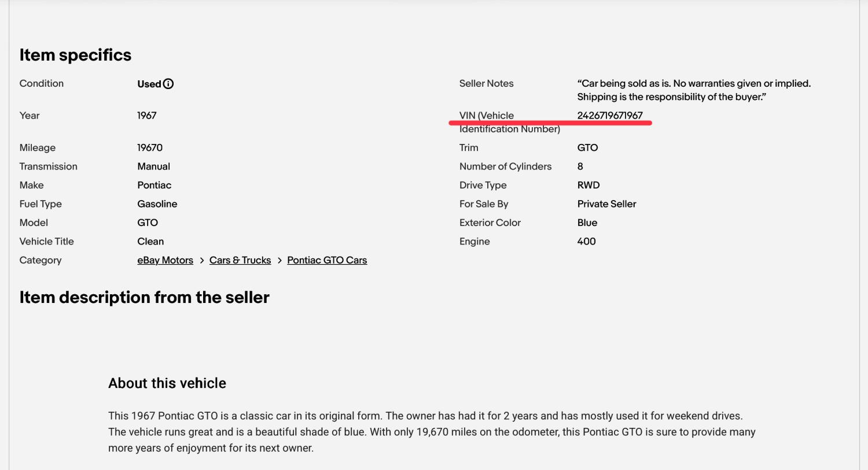Click the Seller Notes quoted text
The width and height of the screenshot is (868, 470).
pos(694,90)
